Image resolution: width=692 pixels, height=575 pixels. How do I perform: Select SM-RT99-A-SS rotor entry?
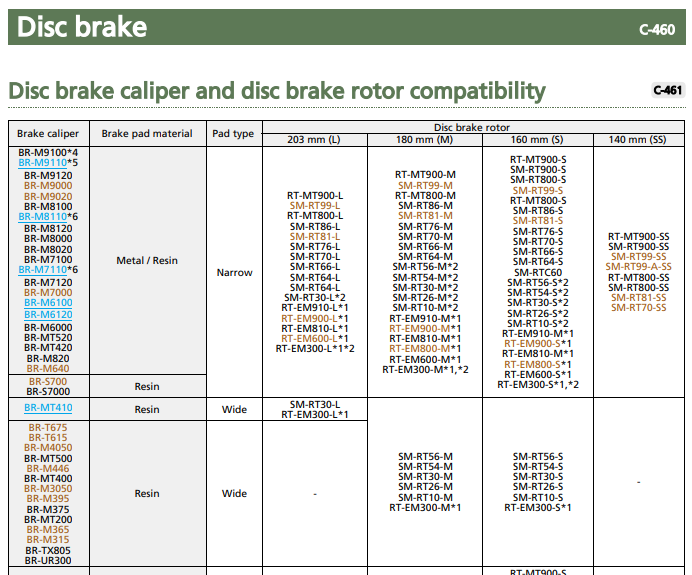point(639,267)
